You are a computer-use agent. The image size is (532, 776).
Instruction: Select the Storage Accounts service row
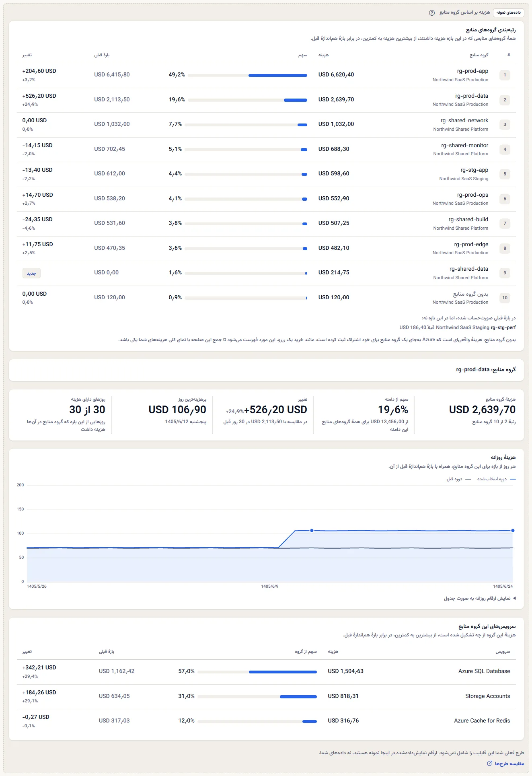266,697
